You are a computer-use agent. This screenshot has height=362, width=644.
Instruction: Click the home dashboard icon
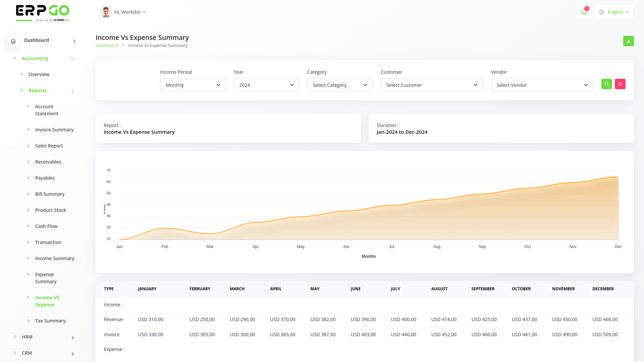(x=13, y=41)
